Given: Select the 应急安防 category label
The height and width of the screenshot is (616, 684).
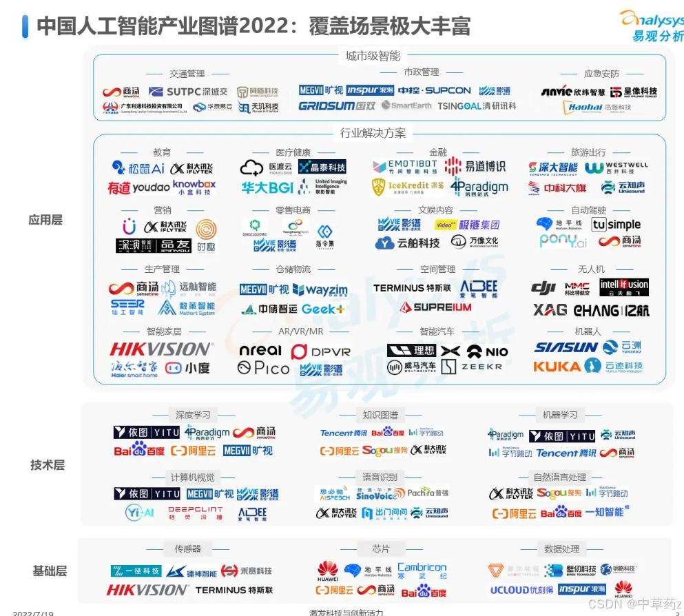Looking at the screenshot, I should point(601,74).
